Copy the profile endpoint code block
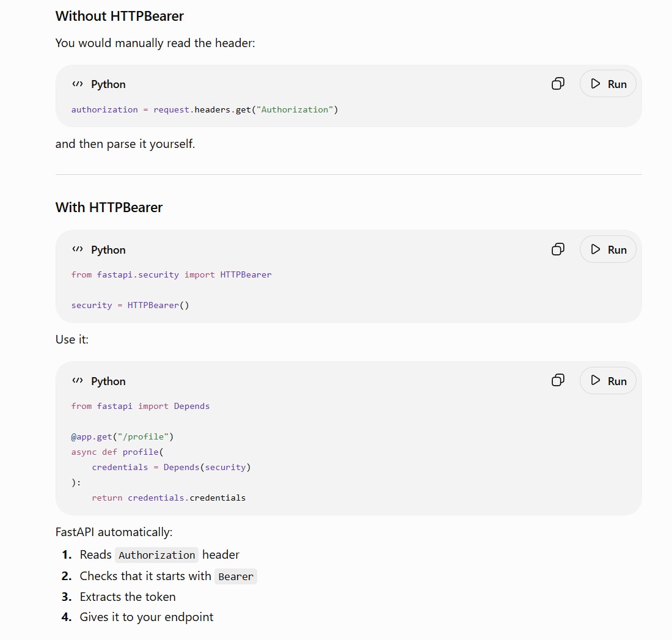Image resolution: width=672 pixels, height=640 pixels. pyautogui.click(x=558, y=380)
